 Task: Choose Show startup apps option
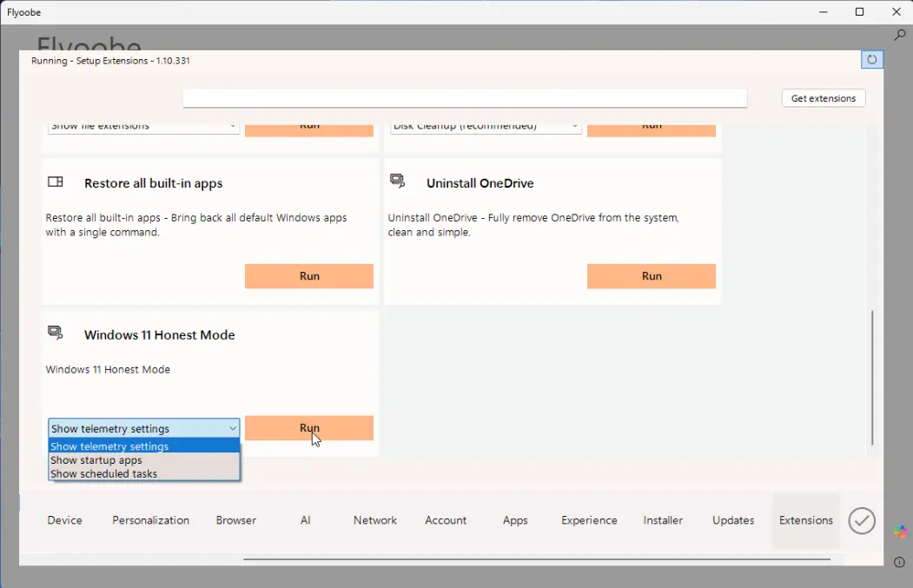click(144, 460)
